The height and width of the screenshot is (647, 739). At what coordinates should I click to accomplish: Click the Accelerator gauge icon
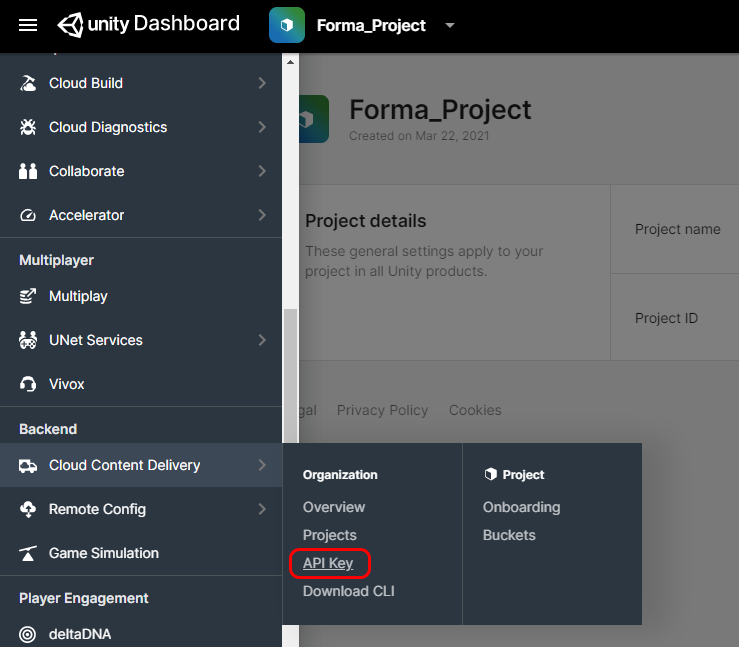pos(28,215)
